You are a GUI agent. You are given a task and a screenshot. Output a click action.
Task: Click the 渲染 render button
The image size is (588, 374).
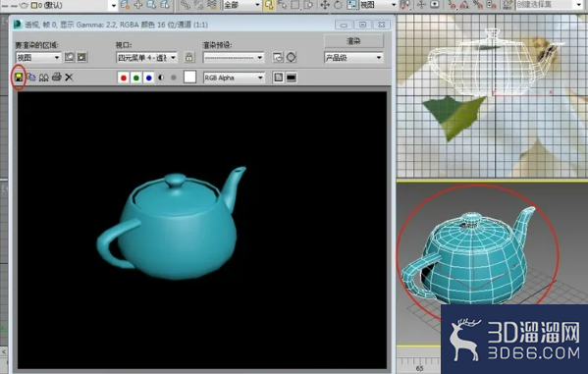point(353,41)
